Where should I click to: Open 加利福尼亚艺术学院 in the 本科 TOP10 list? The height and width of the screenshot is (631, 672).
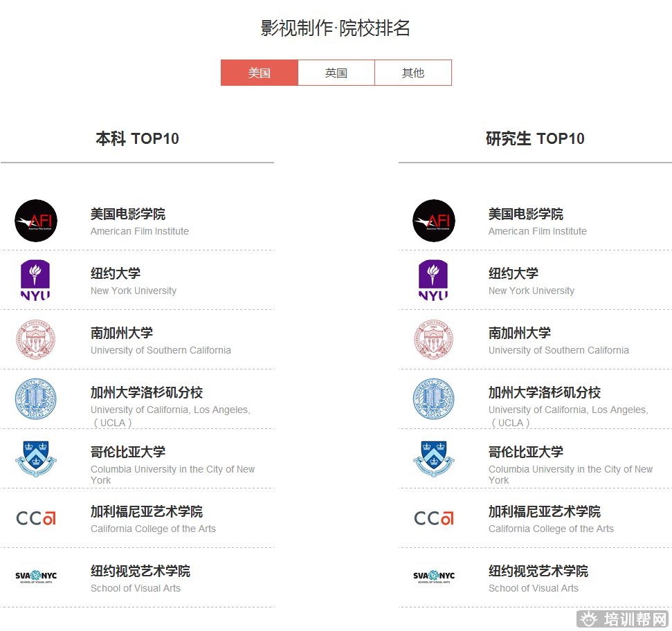[x=147, y=511]
